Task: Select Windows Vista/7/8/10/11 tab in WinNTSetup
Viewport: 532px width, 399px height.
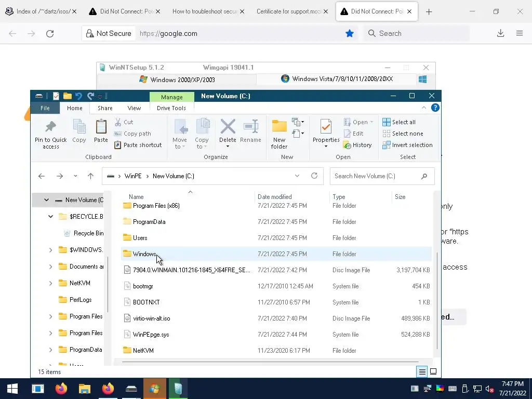Action: 337,79
